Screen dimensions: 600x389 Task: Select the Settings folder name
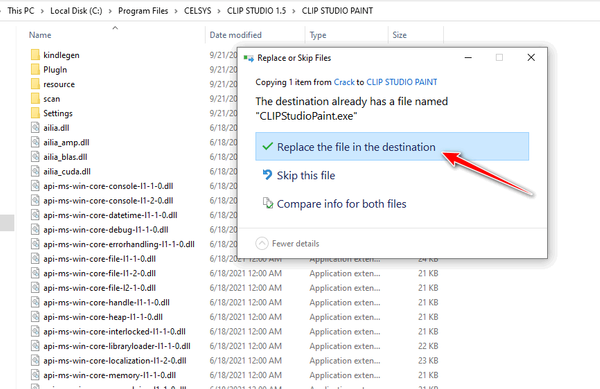coord(58,113)
